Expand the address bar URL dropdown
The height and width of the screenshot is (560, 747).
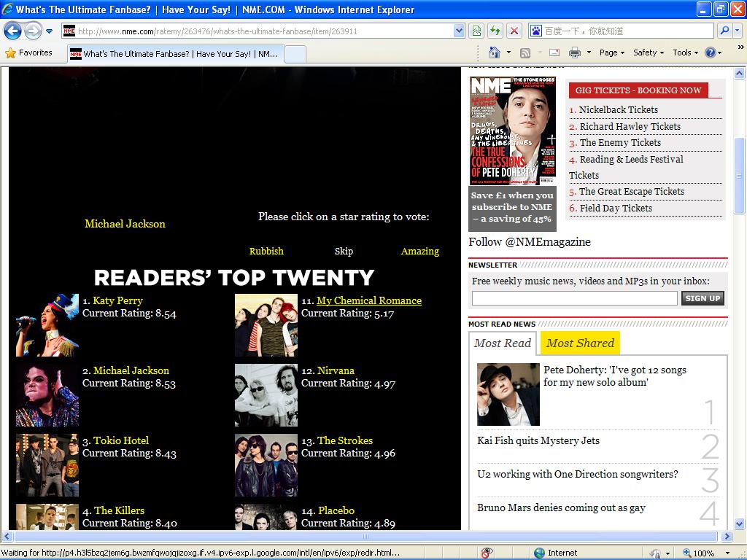click(x=459, y=31)
